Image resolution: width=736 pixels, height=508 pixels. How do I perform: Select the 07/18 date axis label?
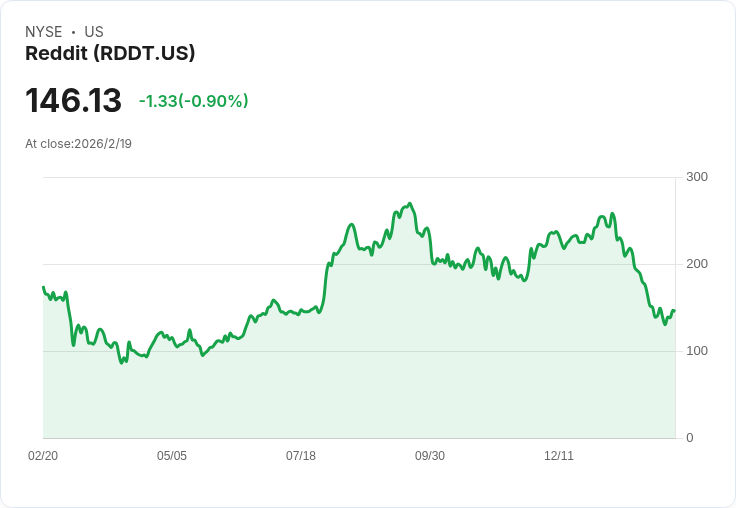301,455
